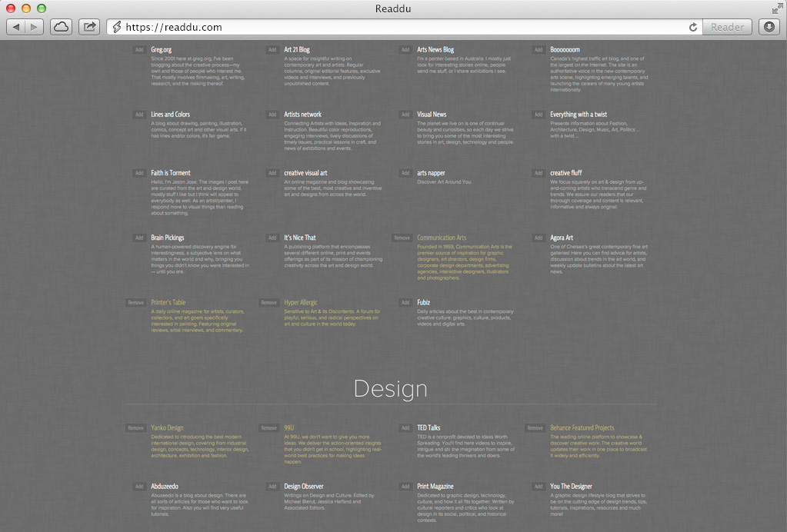Add the Greg.org feed

click(x=139, y=50)
